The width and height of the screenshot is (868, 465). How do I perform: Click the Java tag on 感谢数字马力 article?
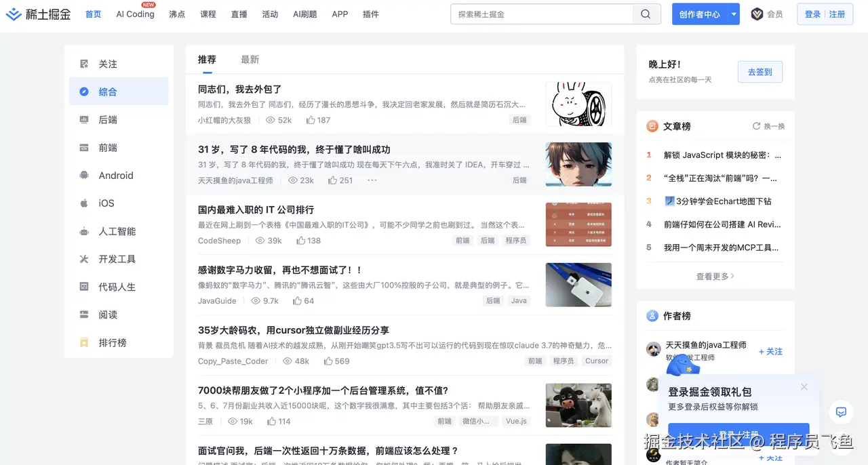519,301
